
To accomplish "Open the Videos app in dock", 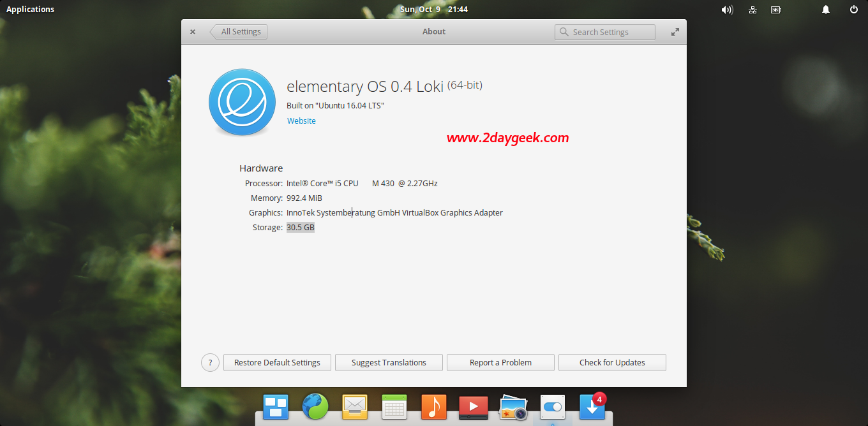I will [474, 406].
